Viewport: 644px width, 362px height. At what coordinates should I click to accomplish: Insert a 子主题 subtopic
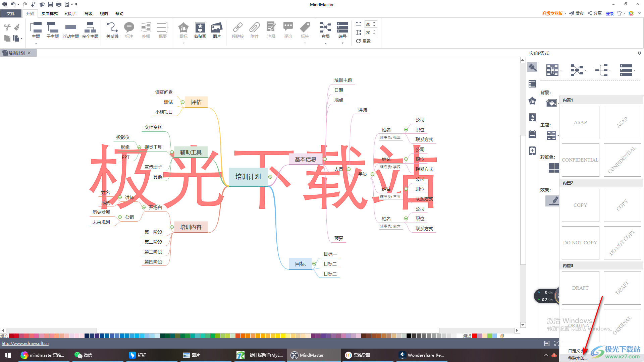pyautogui.click(x=53, y=31)
